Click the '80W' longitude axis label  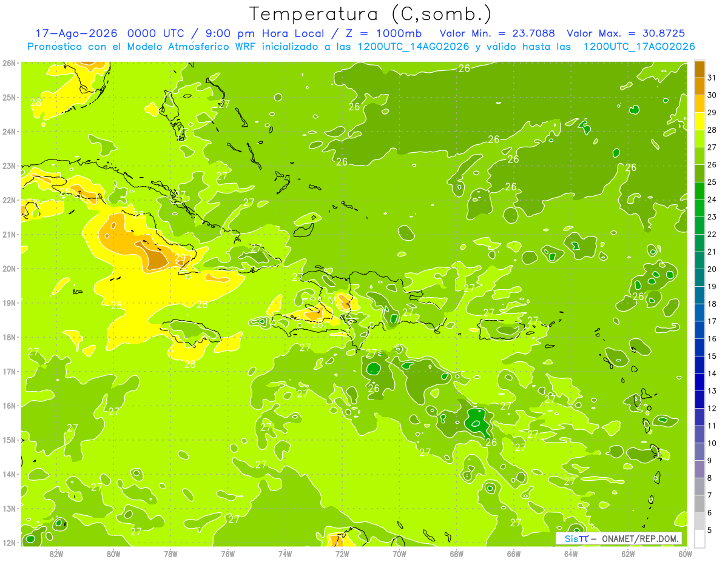113,554
